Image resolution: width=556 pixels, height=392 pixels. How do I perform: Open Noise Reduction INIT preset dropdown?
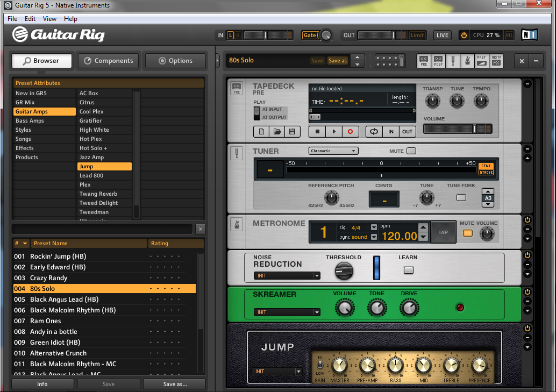pyautogui.click(x=287, y=276)
